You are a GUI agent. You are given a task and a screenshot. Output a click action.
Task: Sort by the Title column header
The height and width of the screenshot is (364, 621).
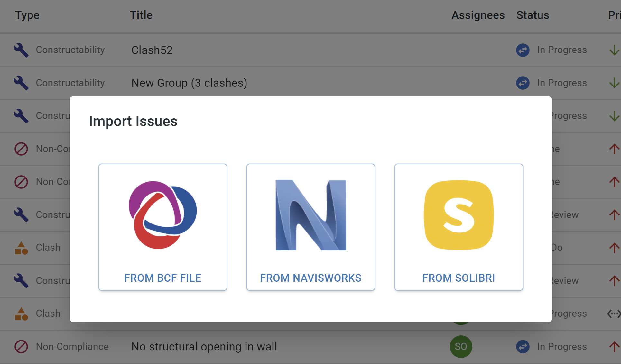141,15
